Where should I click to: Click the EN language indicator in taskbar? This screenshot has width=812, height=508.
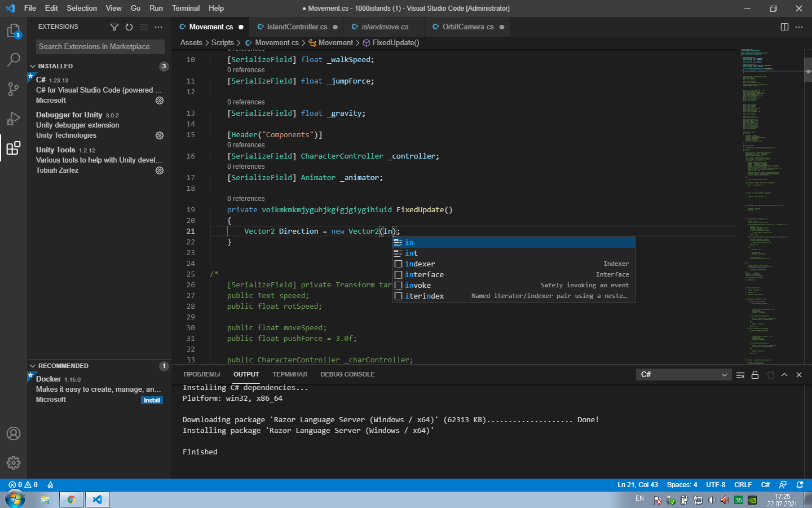tap(639, 499)
